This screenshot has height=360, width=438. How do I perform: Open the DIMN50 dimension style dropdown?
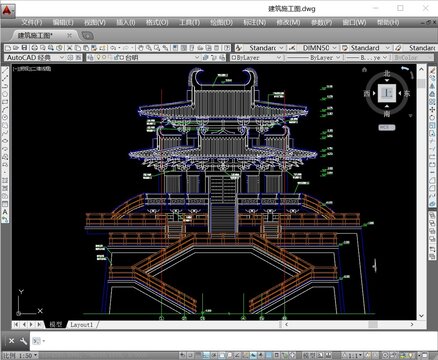coord(334,48)
